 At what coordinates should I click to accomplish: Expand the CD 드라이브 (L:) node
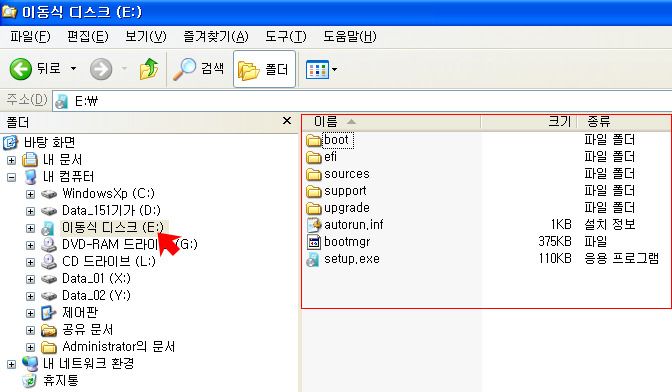[x=30, y=262]
